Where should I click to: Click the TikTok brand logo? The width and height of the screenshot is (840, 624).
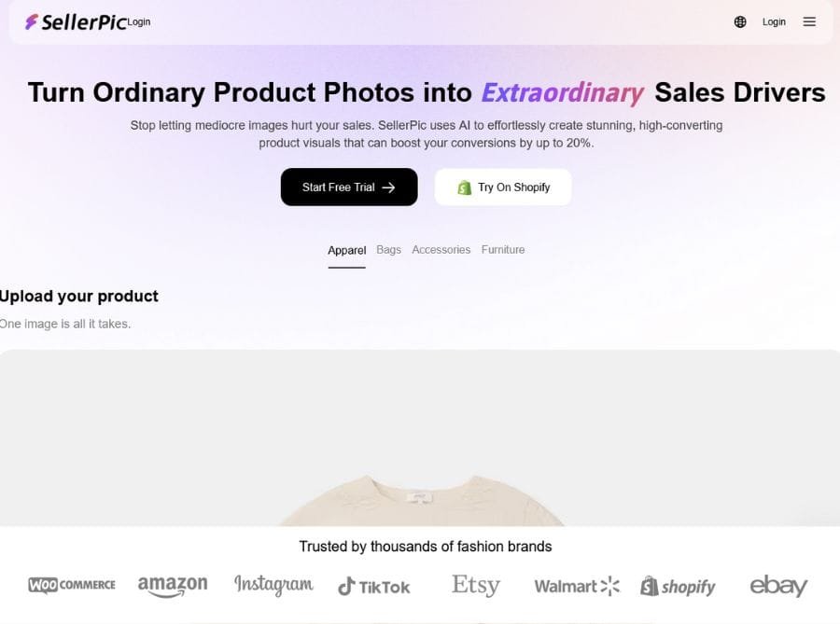point(373,586)
